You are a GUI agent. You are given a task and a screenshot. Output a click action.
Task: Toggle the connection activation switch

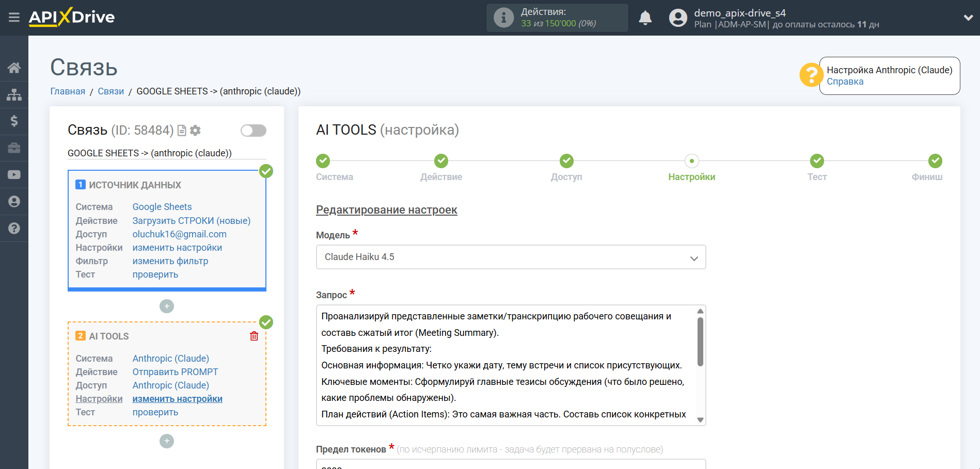point(253,131)
